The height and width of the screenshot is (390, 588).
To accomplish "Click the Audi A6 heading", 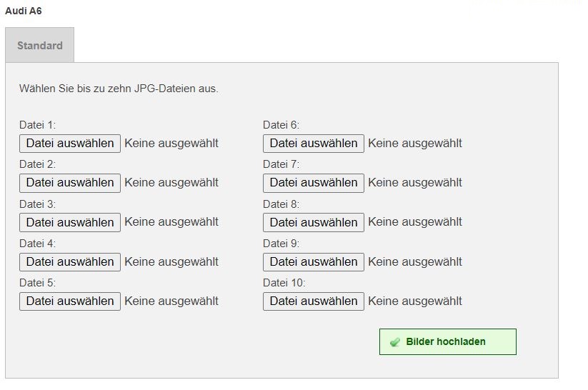I will click(23, 11).
